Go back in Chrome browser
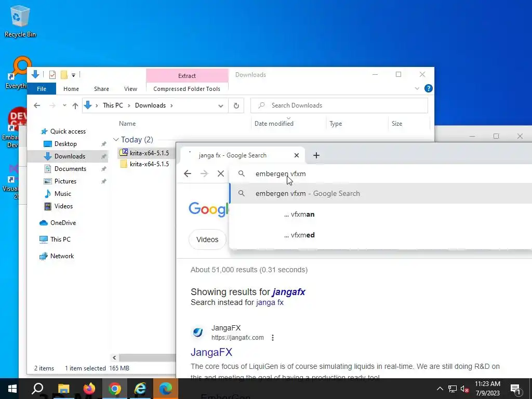The width and height of the screenshot is (532, 399). pyautogui.click(x=187, y=174)
